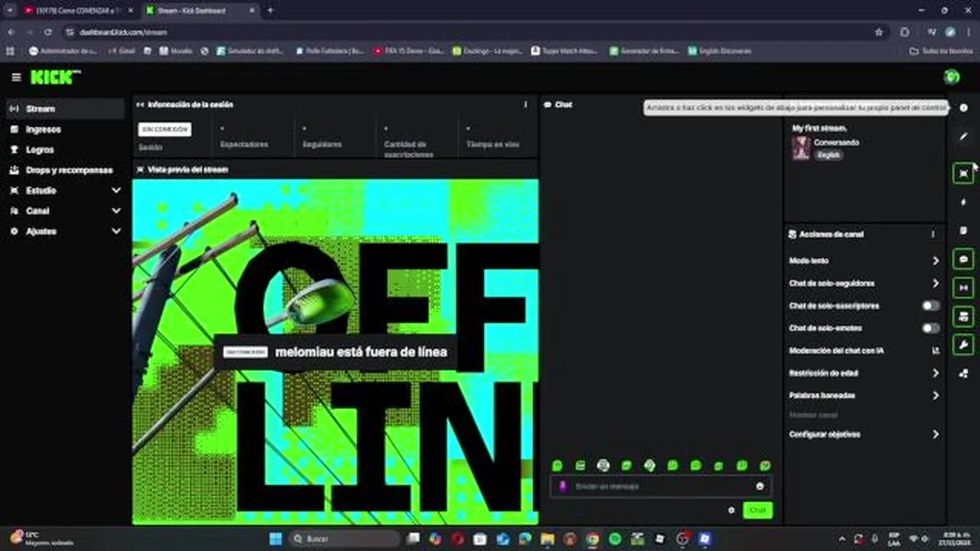Open English Discoveries bookmark

(x=720, y=51)
